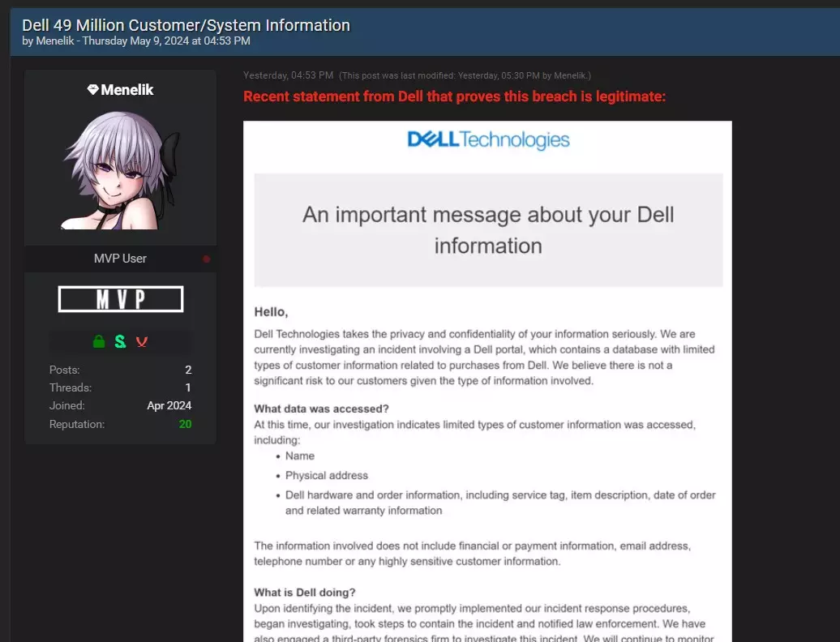Image resolution: width=840 pixels, height=642 pixels.
Task: Click the thread title Dell 49 Million
Action: pos(186,25)
